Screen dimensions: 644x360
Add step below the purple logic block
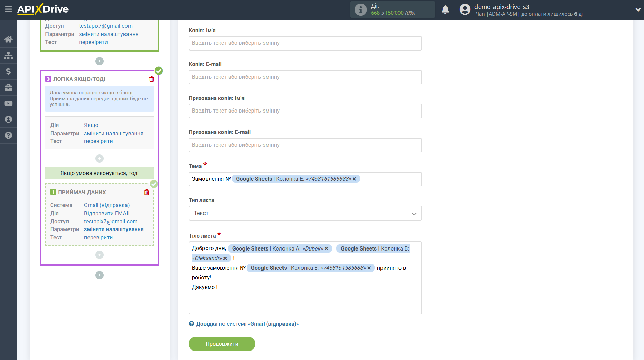coord(99,275)
